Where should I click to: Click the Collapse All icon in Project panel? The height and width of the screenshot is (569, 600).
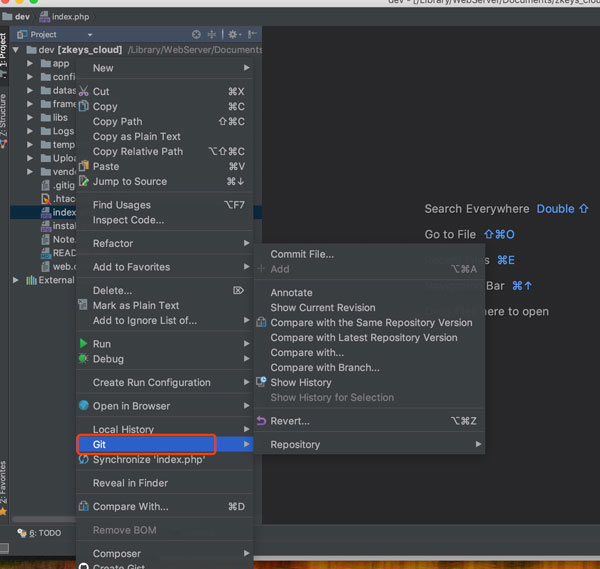[x=212, y=35]
